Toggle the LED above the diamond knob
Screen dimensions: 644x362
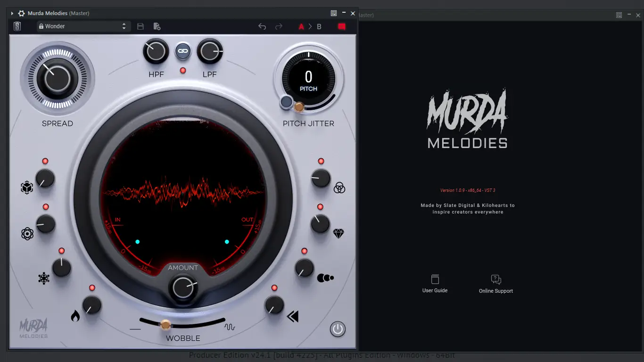(320, 207)
